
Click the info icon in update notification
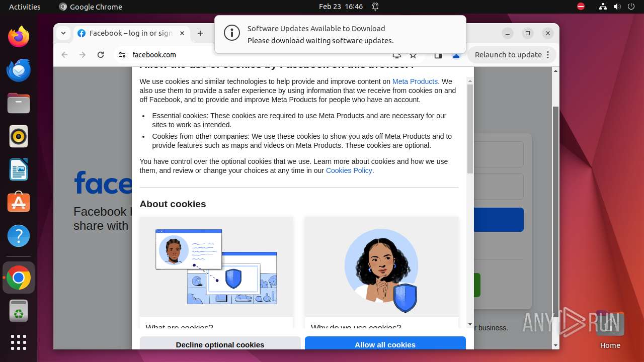click(x=231, y=34)
